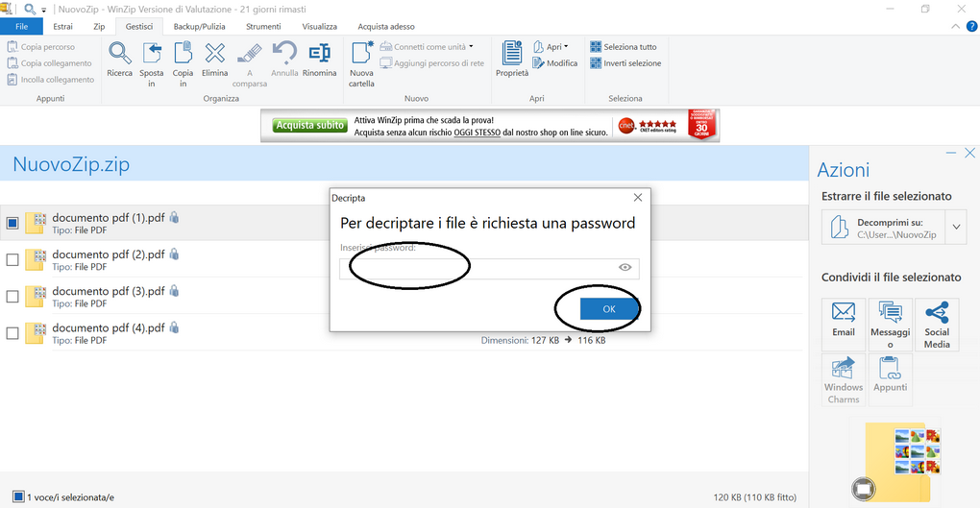Create a Nuova cartella
The width and height of the screenshot is (980, 508).
pos(361,64)
